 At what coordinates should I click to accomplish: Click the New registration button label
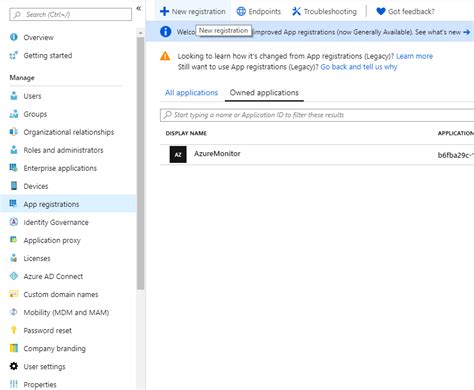coord(199,12)
